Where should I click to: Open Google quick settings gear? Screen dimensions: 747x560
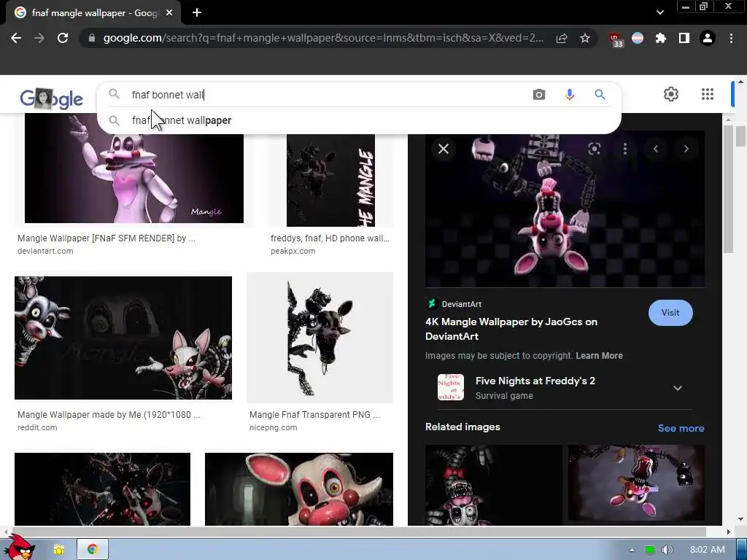pos(671,94)
